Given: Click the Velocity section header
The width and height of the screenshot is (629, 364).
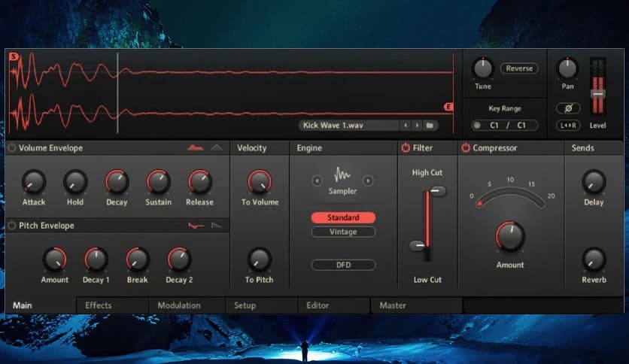Looking at the screenshot, I should (251, 148).
